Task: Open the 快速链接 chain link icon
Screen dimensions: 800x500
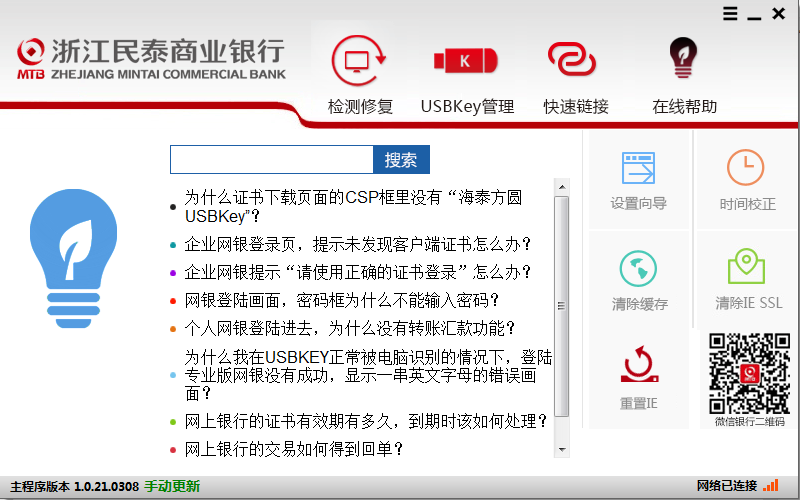Action: [572, 60]
